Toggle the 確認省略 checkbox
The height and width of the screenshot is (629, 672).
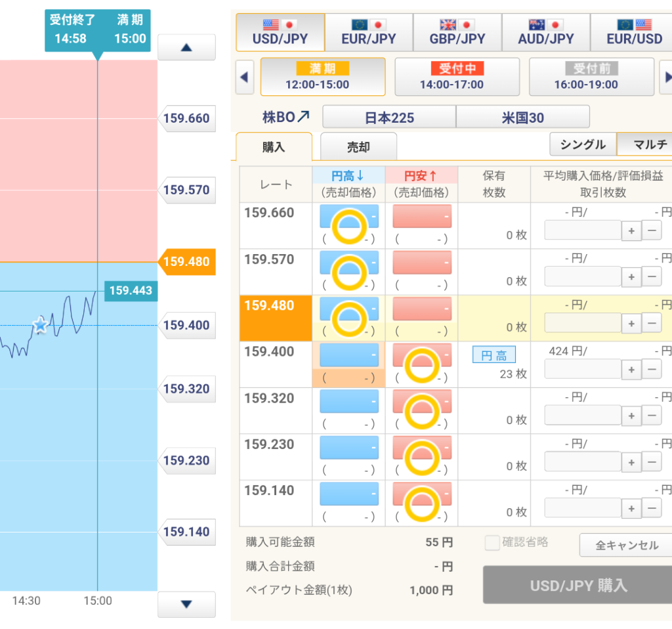click(x=492, y=542)
